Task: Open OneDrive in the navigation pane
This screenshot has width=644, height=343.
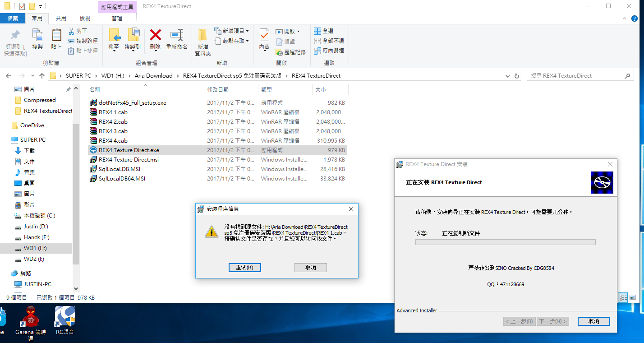Action: pos(32,125)
